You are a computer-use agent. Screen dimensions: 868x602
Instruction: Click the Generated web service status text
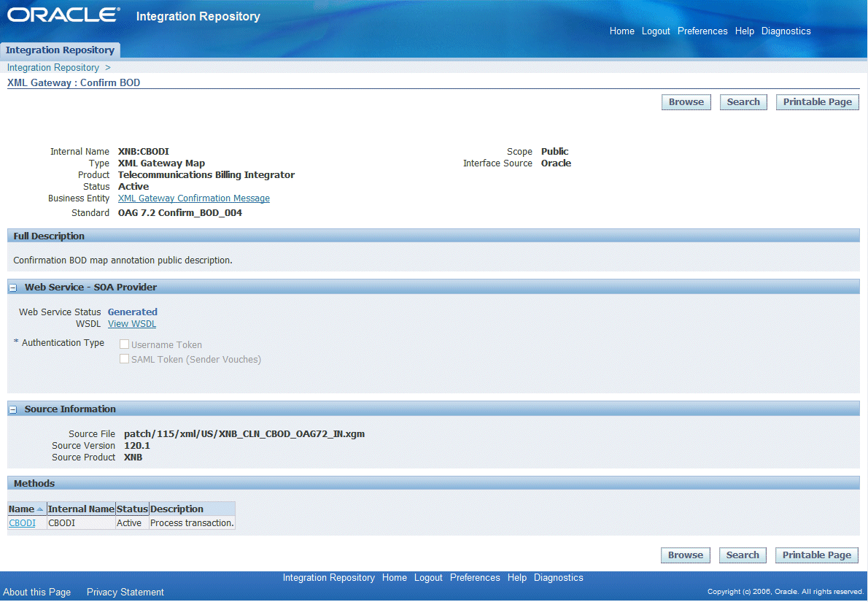tap(132, 312)
